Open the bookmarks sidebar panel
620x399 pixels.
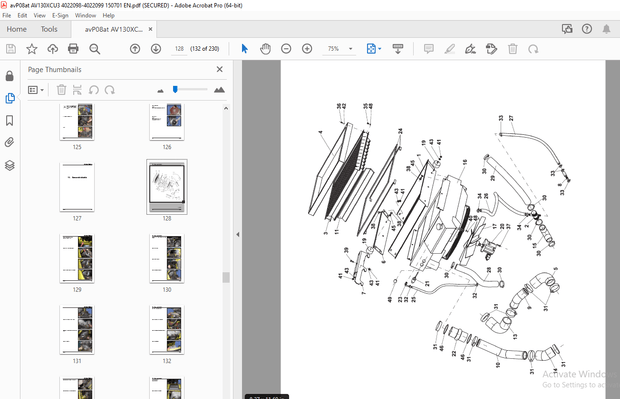click(9, 120)
